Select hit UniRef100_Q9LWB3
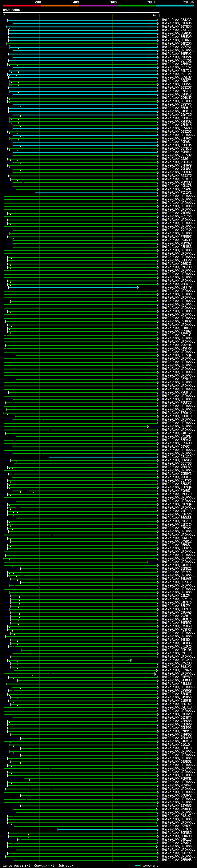Viewport: 197px width, 868px height. click(x=177, y=169)
